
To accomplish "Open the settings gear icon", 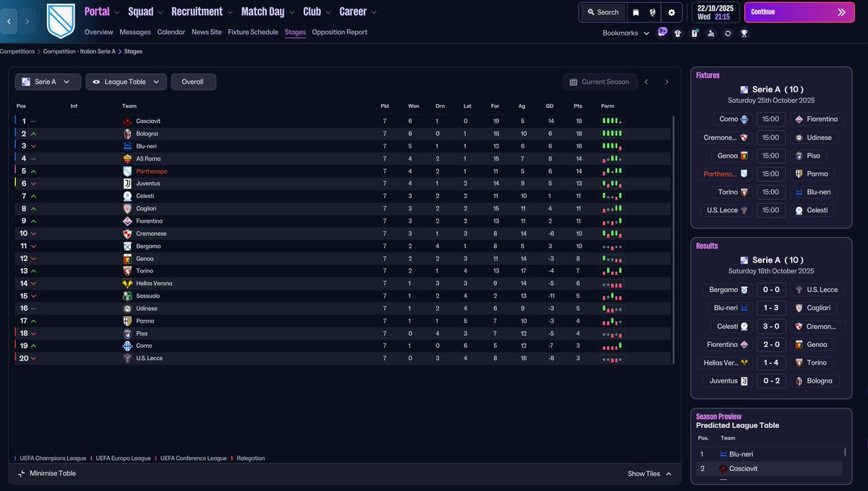I will (672, 12).
